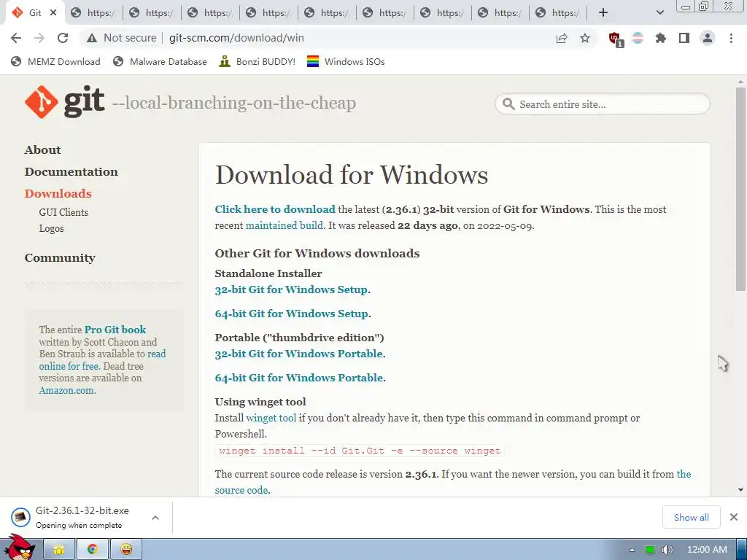Open the yellow taskbar icon beside Start
This screenshot has width=747, height=560.
pos(59,550)
